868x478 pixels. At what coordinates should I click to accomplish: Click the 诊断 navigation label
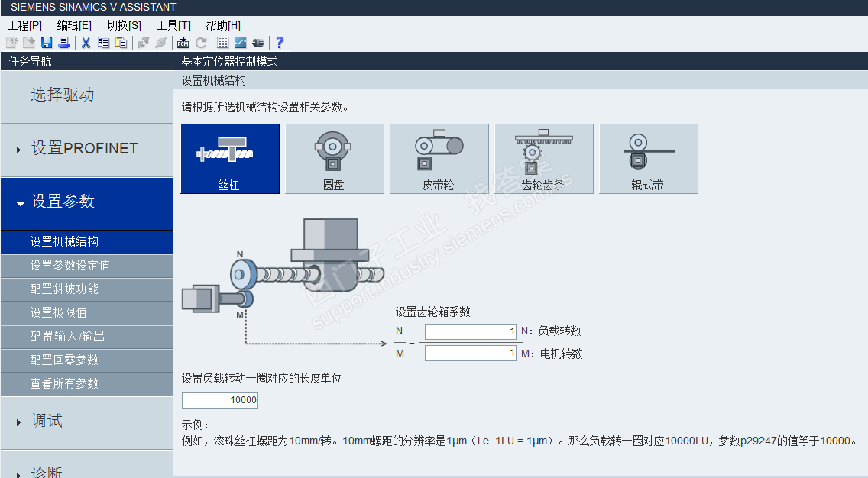coord(47,472)
